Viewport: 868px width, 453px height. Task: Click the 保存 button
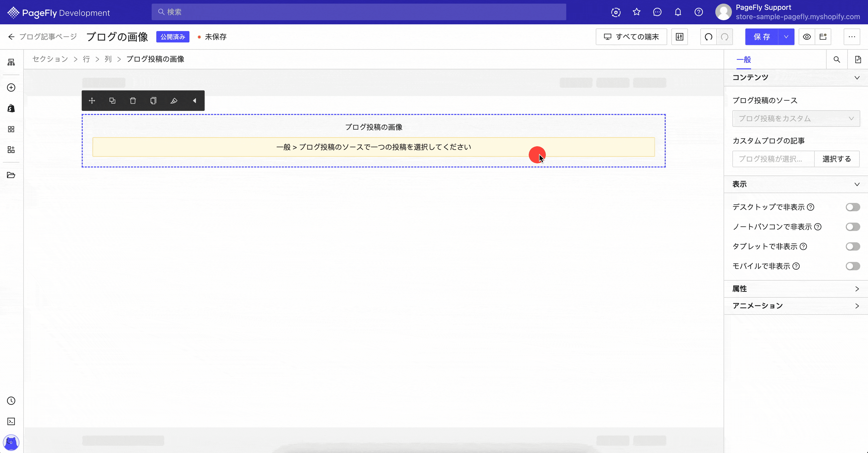click(x=762, y=37)
